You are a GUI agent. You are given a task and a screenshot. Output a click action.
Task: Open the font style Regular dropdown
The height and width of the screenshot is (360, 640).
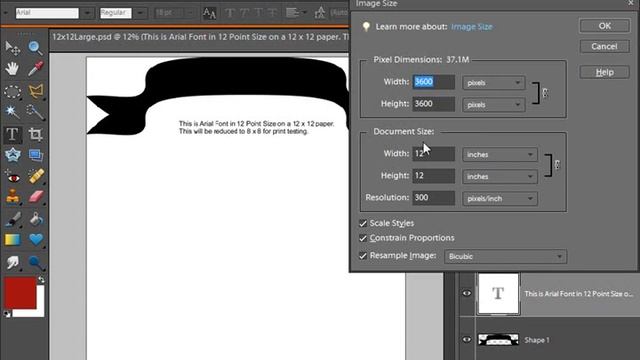coord(140,13)
